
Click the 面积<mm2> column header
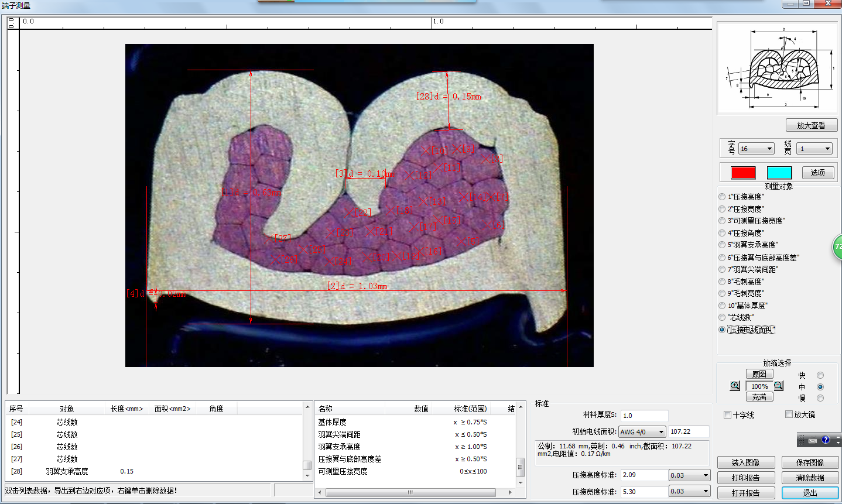(172, 409)
